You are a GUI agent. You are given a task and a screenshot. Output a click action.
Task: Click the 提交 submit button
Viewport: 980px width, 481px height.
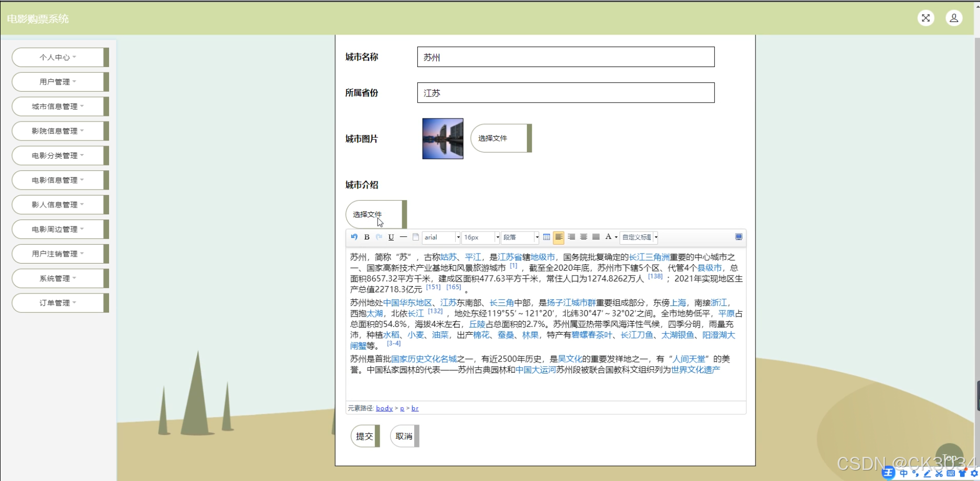365,436
